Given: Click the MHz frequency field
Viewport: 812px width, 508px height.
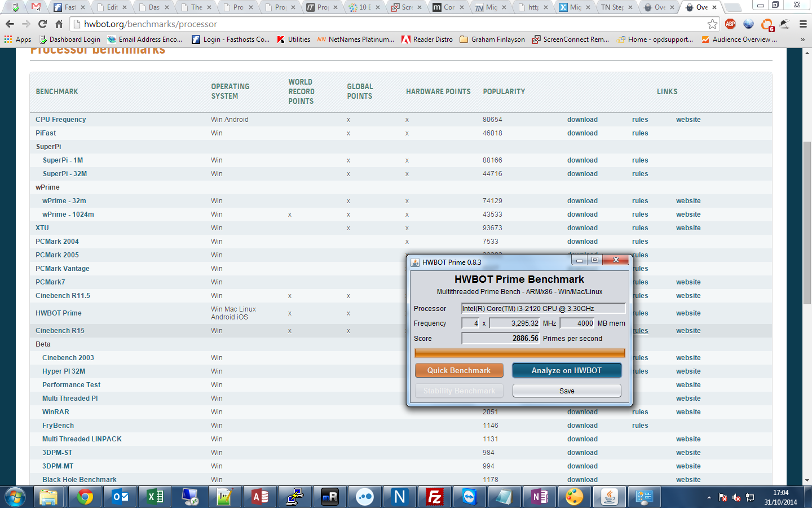Looking at the screenshot, I should pyautogui.click(x=515, y=323).
